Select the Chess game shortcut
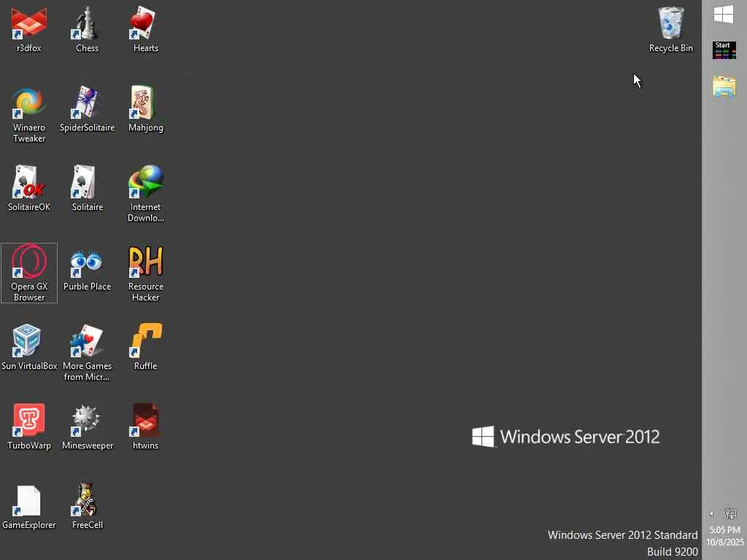 point(88,29)
